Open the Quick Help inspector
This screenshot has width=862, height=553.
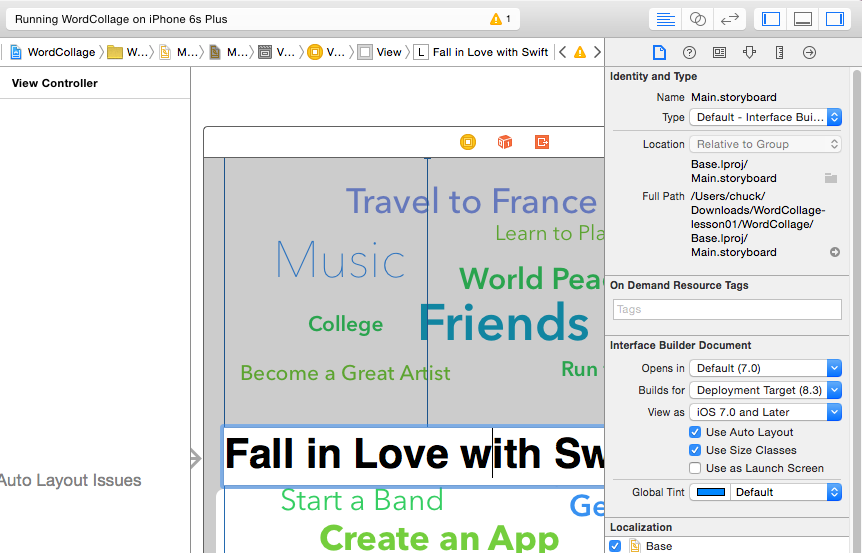coord(689,53)
